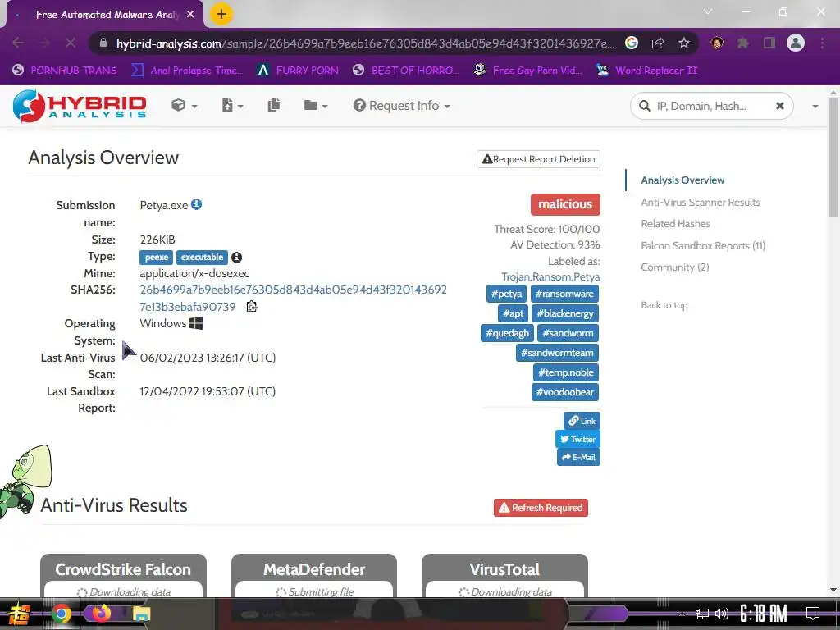840x630 pixels.
Task: Click the info icon beside Petya.exe
Action: (x=197, y=204)
